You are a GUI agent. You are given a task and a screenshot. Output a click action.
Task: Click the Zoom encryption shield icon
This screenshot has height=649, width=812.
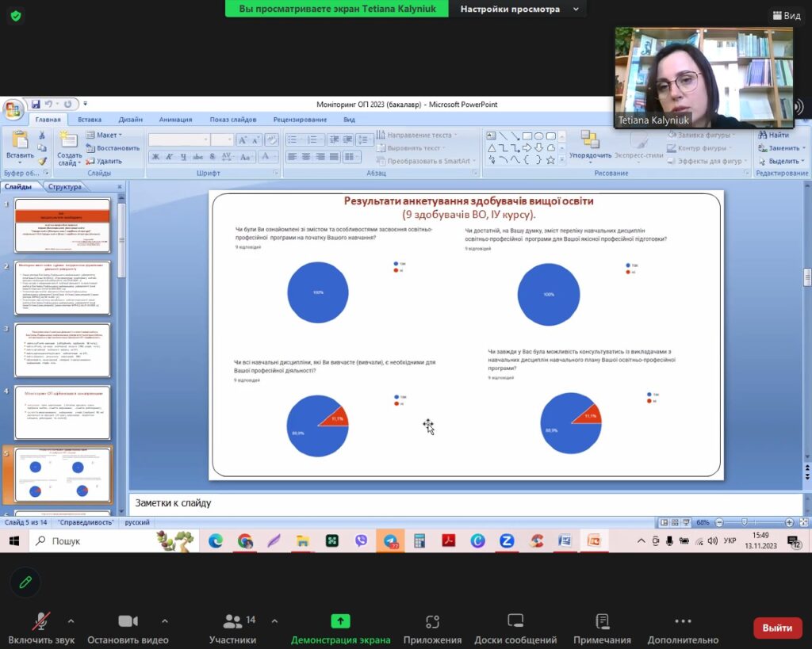[x=16, y=15]
